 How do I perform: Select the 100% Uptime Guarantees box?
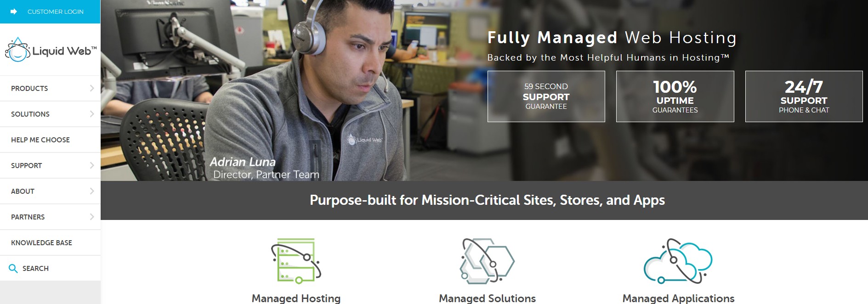pos(675,96)
